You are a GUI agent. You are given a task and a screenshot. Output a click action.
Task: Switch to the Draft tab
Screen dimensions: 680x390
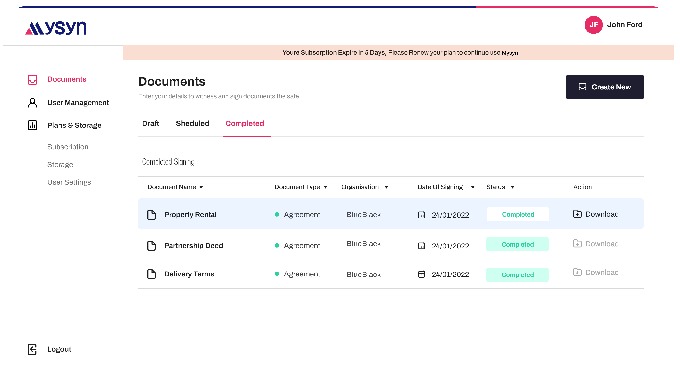click(x=150, y=123)
